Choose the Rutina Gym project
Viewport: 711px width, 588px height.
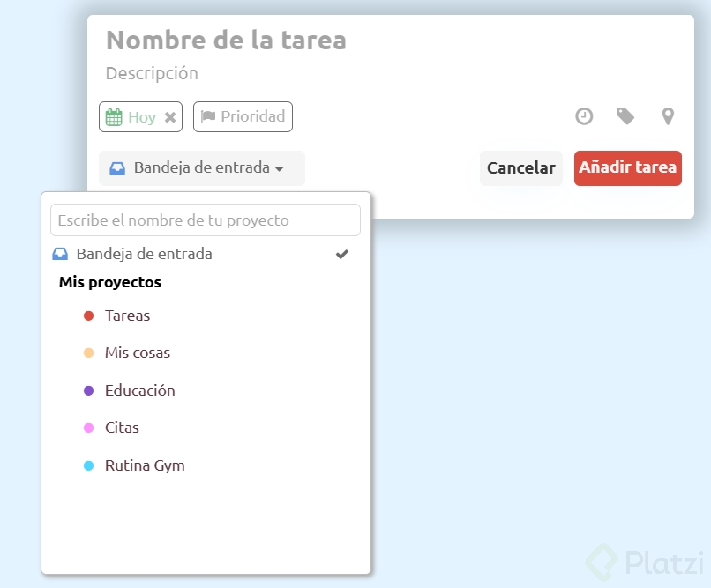(145, 465)
